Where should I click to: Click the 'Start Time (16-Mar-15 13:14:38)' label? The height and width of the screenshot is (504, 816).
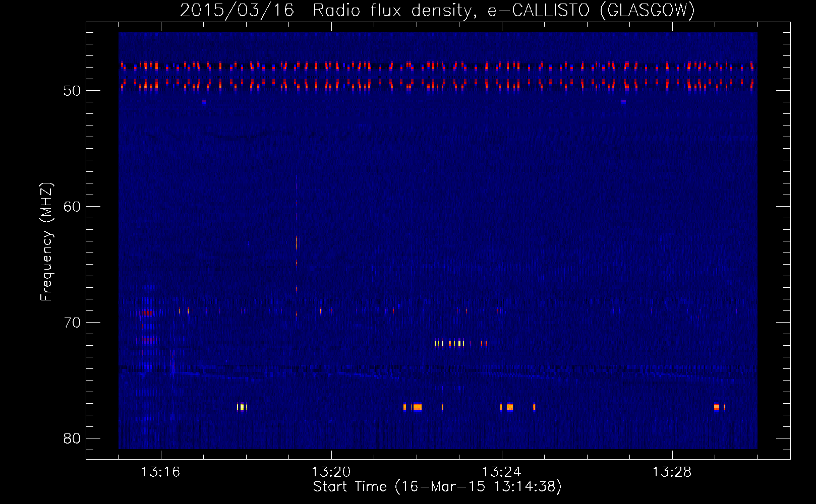[x=437, y=486]
